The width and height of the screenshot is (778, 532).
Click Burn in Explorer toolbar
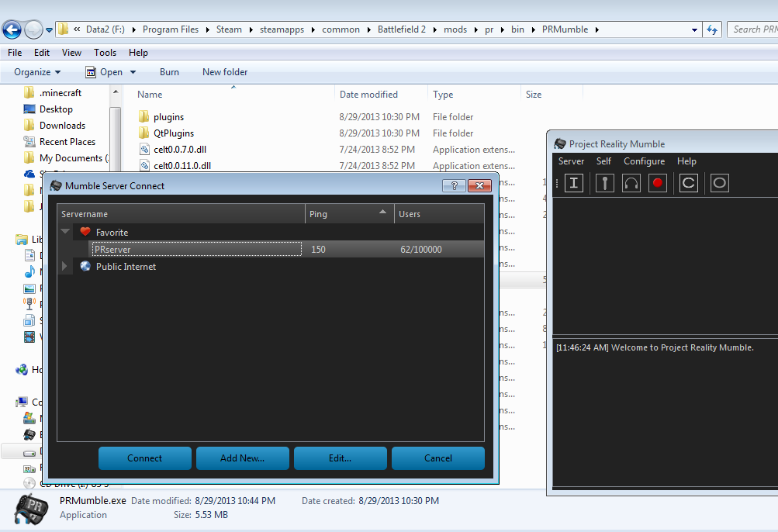[169, 72]
